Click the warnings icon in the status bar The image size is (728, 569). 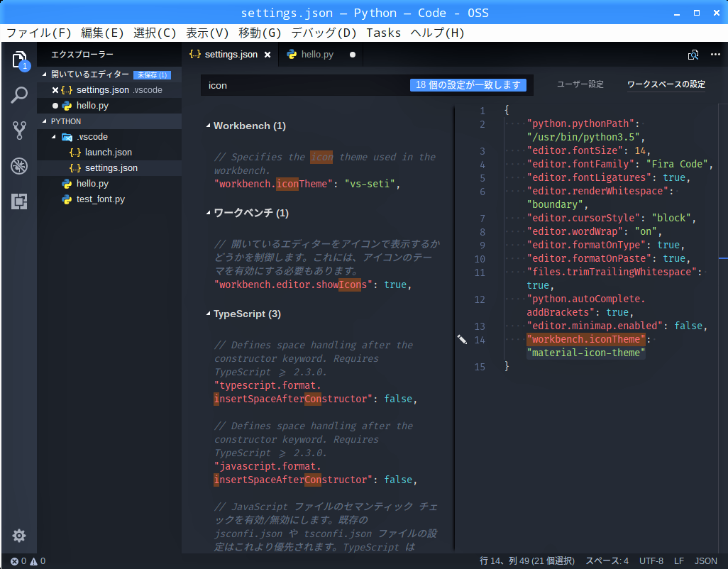[34, 561]
